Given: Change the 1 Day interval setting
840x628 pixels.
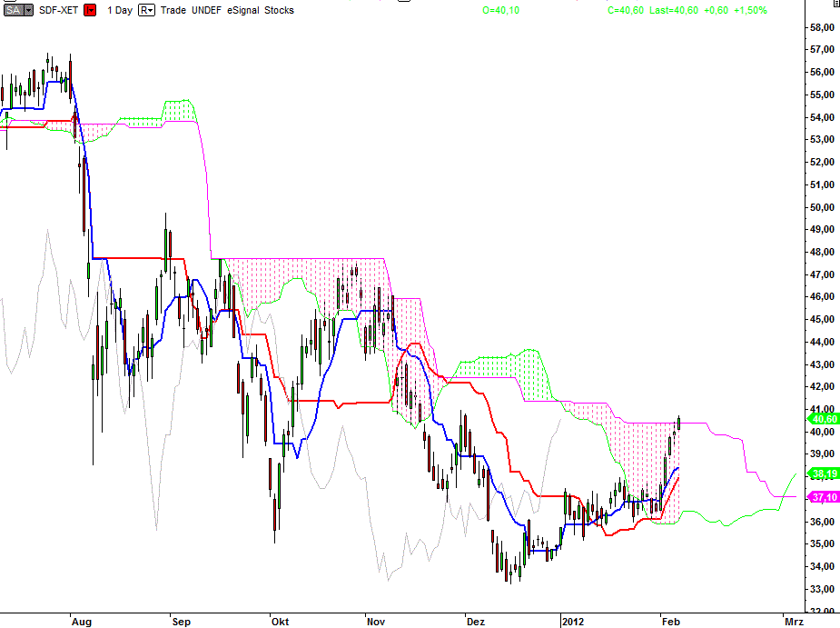Looking at the screenshot, I should (x=118, y=10).
